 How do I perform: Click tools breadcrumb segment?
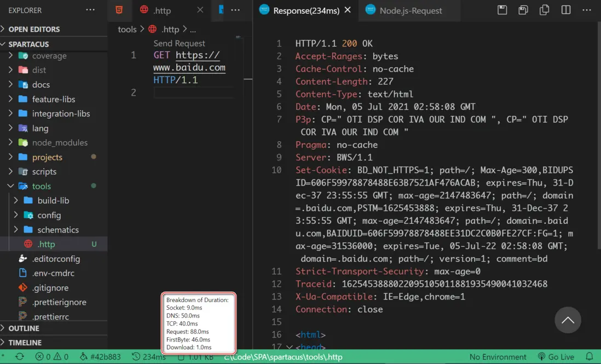[x=127, y=29]
